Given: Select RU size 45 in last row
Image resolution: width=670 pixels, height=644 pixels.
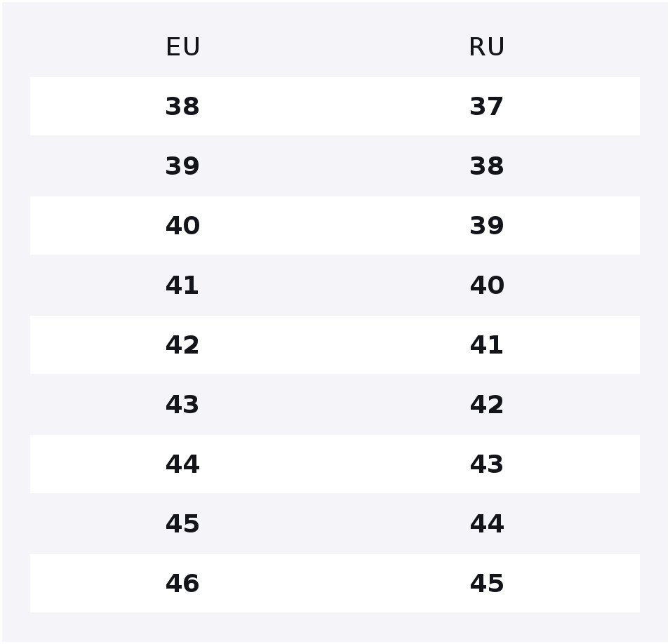Looking at the screenshot, I should (487, 583).
